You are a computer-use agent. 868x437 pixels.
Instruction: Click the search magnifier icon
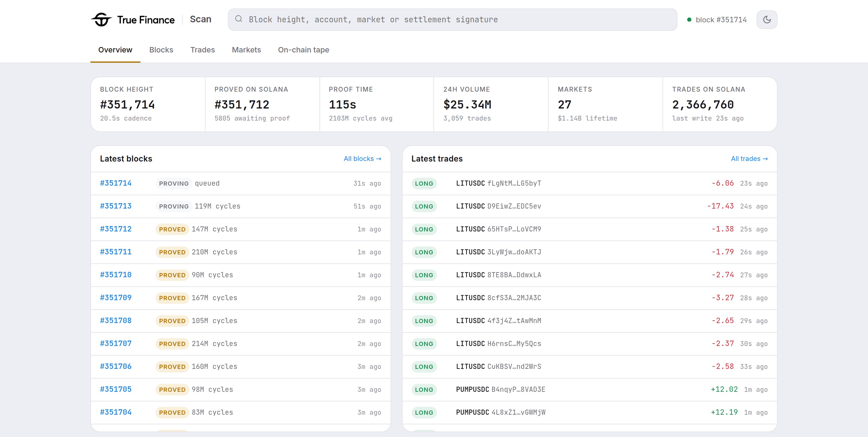pyautogui.click(x=239, y=19)
